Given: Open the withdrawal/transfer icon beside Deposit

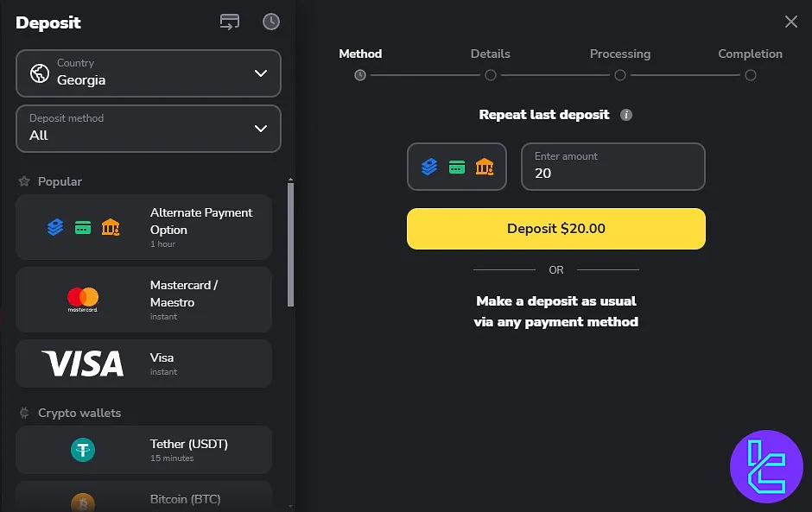Looking at the screenshot, I should click(230, 22).
